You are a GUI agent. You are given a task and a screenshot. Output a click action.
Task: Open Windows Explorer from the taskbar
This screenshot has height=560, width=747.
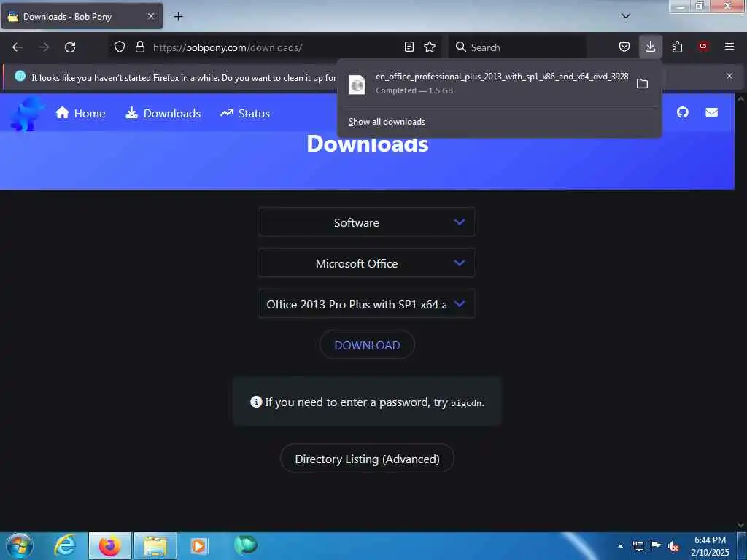click(155, 545)
